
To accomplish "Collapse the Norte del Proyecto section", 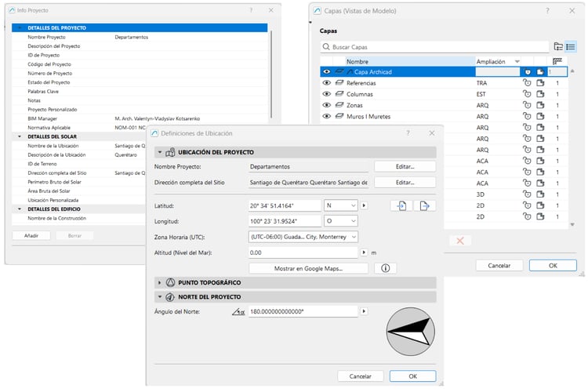I will pos(160,296).
